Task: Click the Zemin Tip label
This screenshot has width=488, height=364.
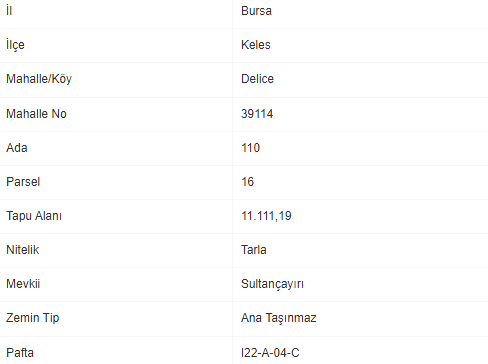Action: [33, 318]
